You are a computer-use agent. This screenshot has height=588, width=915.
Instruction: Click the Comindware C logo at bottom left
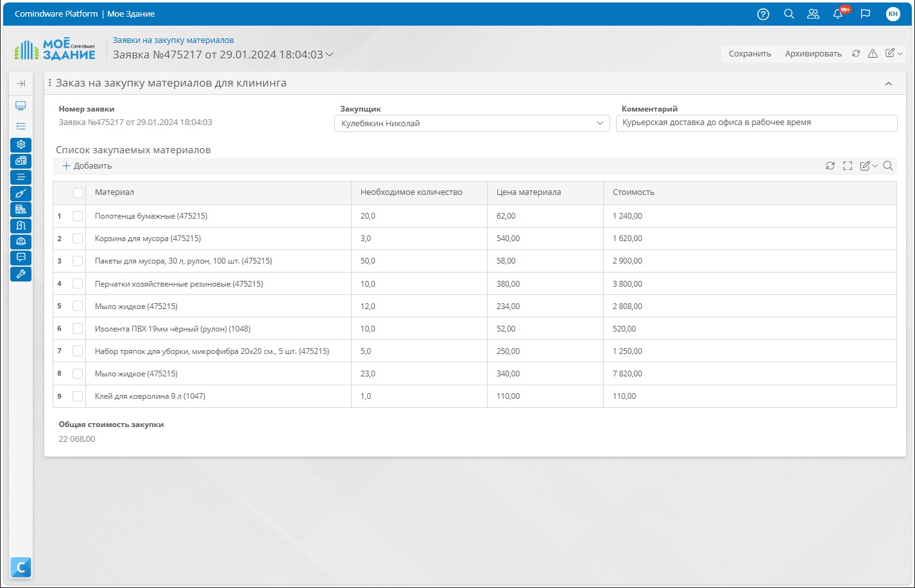21,567
